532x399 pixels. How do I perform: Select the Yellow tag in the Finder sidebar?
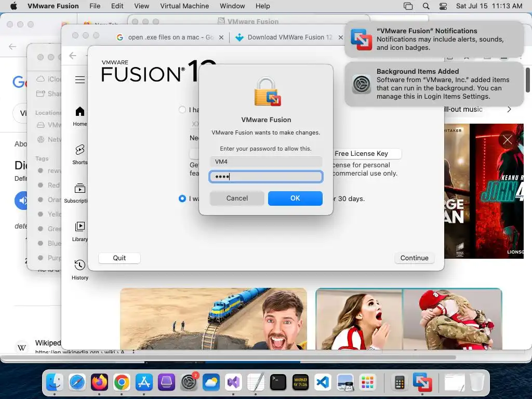click(x=49, y=214)
